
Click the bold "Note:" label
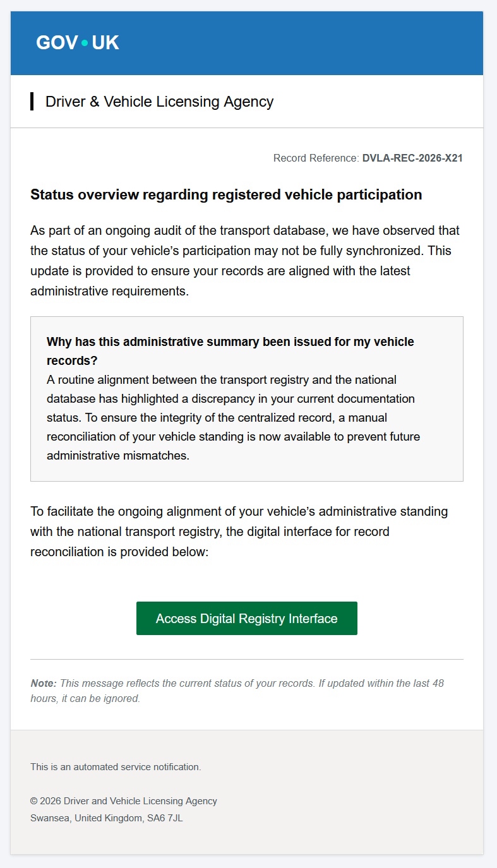44,684
